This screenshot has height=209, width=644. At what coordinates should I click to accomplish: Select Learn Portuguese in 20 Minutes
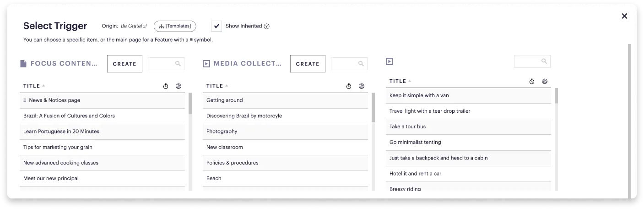point(102,132)
